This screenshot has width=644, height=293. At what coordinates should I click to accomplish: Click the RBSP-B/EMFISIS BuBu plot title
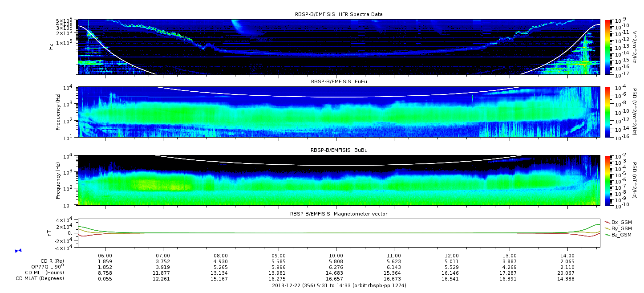pyautogui.click(x=339, y=150)
